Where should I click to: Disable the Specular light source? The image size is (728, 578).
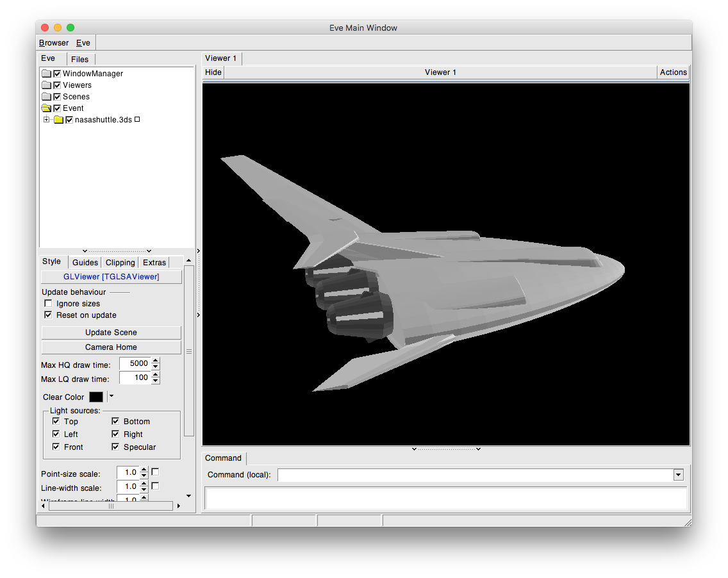click(116, 447)
